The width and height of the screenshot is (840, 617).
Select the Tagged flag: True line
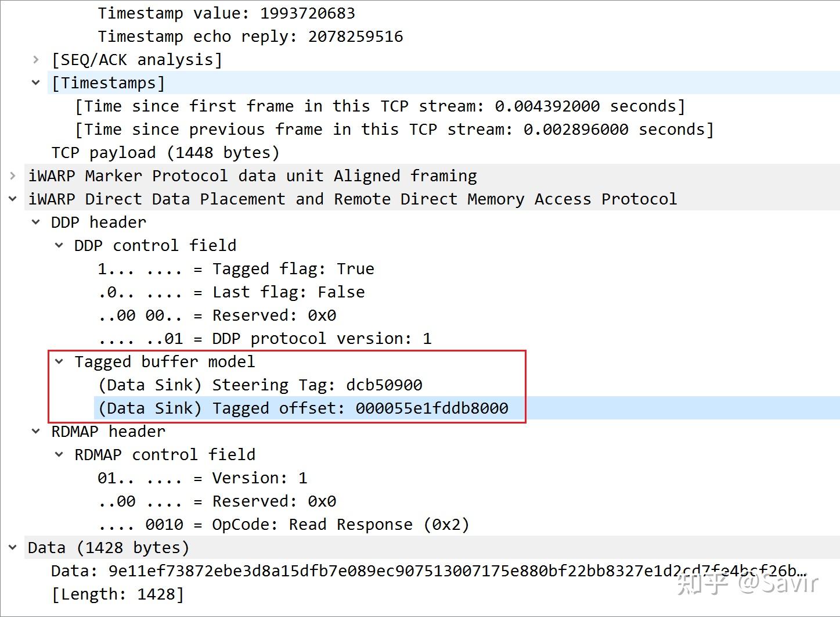[x=236, y=268]
